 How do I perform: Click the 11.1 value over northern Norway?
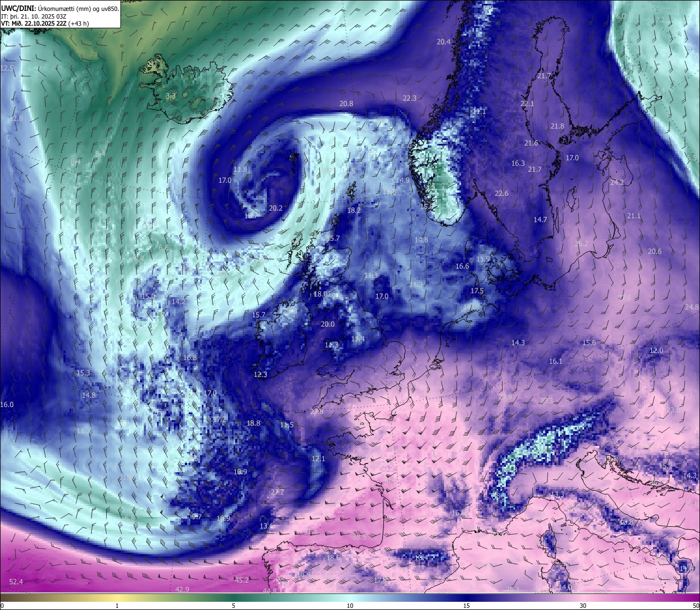479,112
